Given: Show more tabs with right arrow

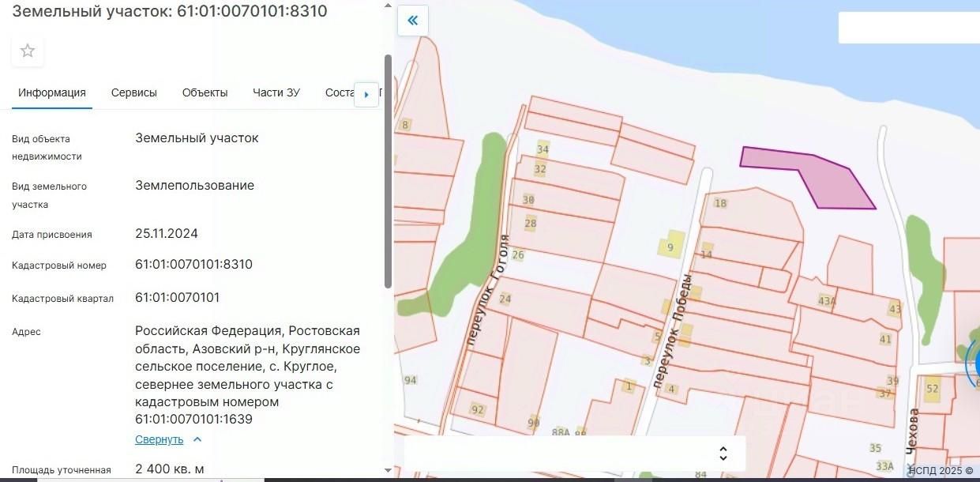Looking at the screenshot, I should point(366,94).
